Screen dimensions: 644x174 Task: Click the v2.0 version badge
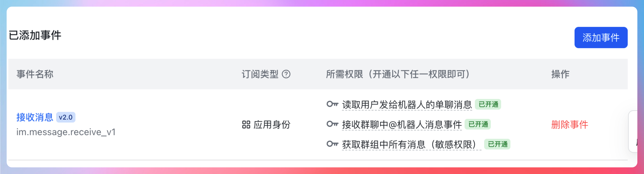[66, 117]
